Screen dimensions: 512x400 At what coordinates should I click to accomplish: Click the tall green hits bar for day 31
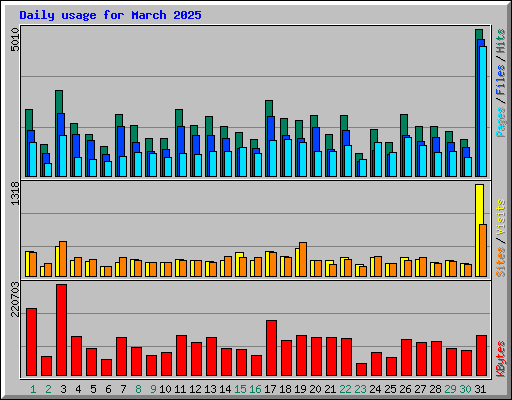point(479,34)
